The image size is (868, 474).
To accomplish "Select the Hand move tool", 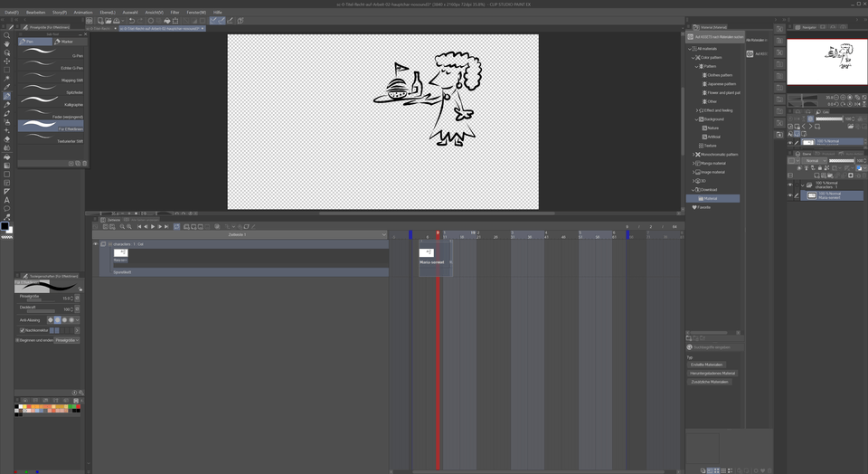I will (6, 43).
